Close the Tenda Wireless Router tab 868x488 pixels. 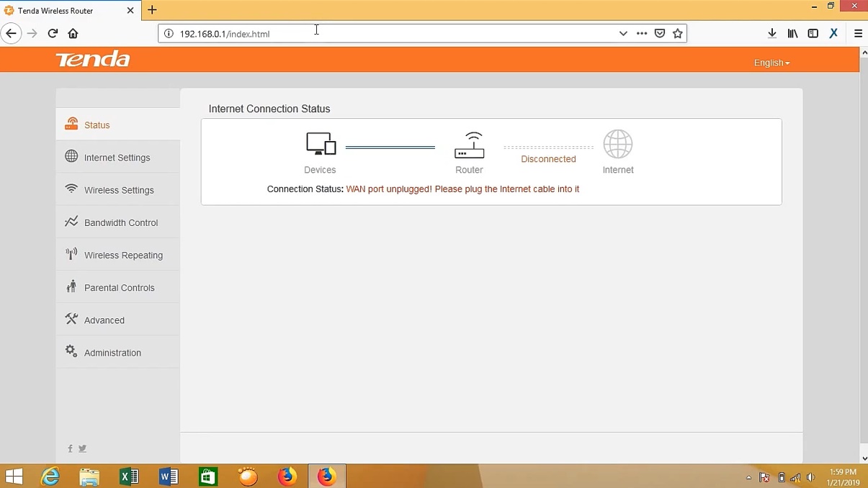[x=130, y=11]
